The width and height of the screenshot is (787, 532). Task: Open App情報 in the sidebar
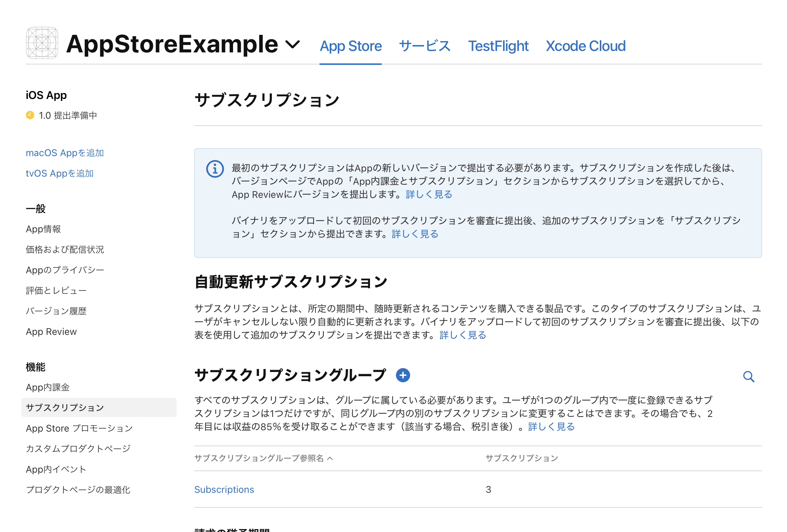43,229
